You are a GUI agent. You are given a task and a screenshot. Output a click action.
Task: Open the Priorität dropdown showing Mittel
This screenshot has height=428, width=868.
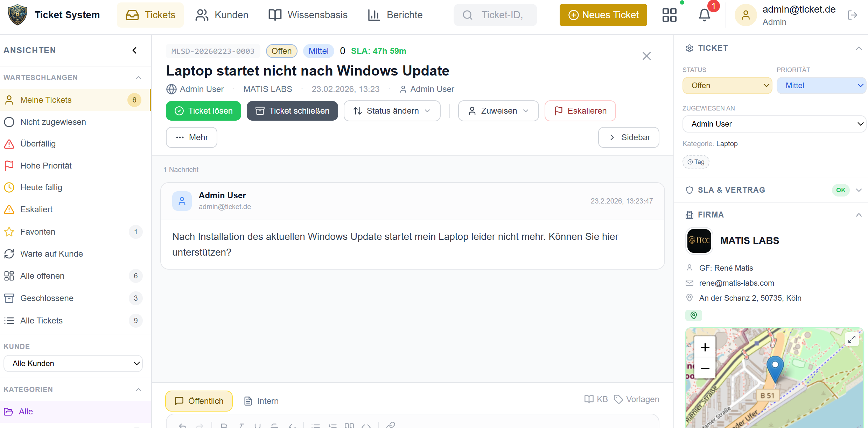821,85
